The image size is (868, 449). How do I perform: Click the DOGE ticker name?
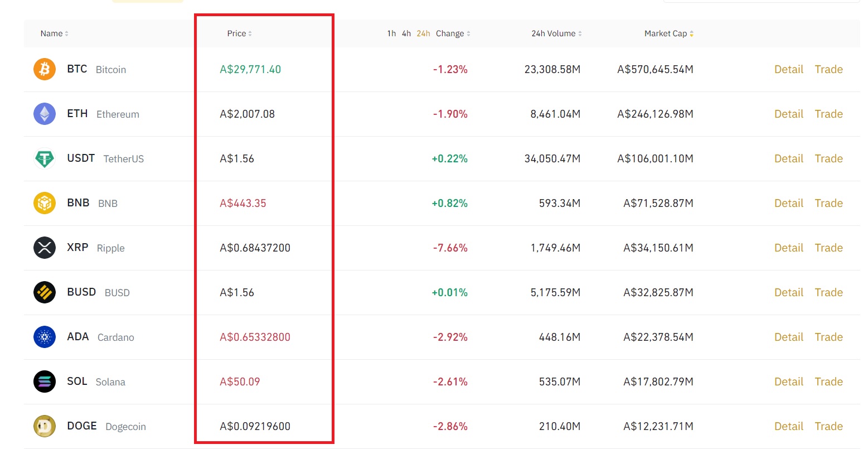[82, 426]
